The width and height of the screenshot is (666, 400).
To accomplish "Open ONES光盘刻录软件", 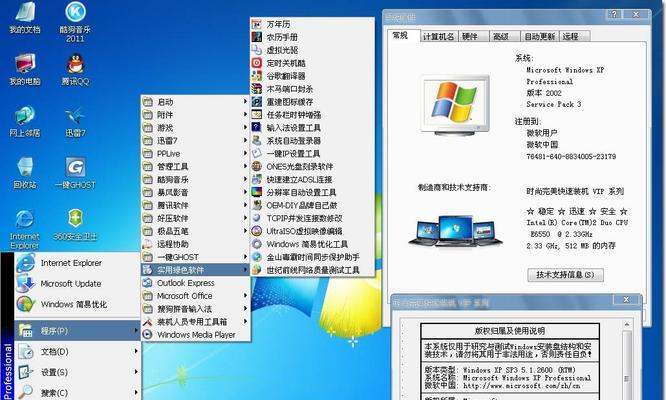I will [x=312, y=166].
